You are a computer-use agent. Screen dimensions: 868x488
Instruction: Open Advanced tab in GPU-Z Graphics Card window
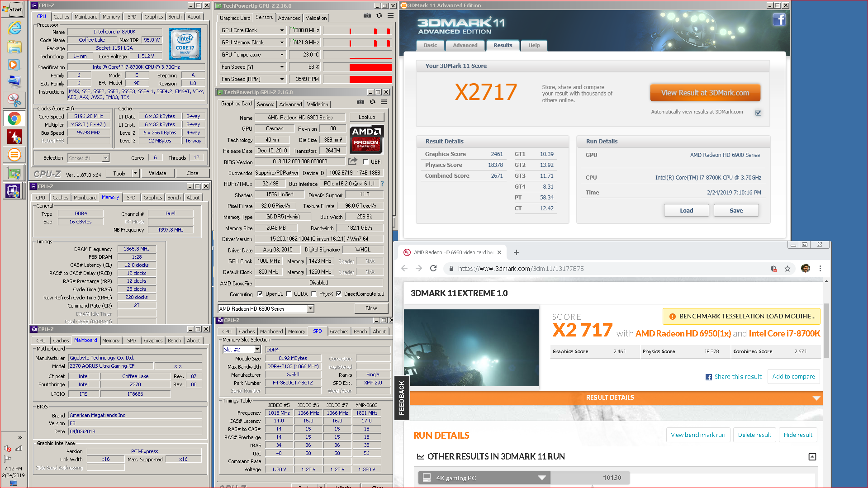coord(291,104)
